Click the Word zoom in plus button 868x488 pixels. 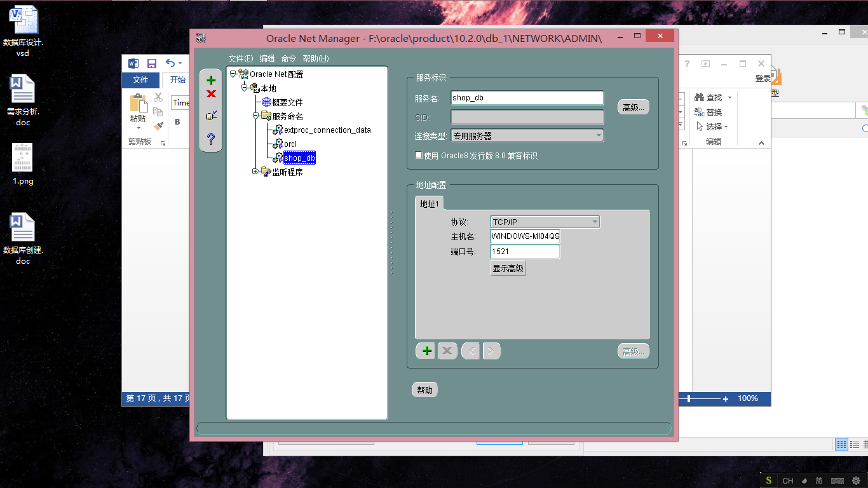pos(726,399)
